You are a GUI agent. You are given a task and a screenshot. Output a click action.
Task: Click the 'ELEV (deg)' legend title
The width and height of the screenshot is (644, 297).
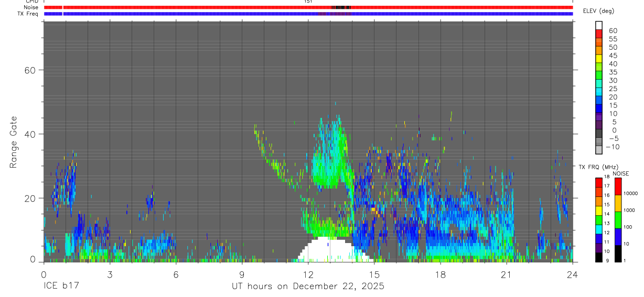[598, 10]
